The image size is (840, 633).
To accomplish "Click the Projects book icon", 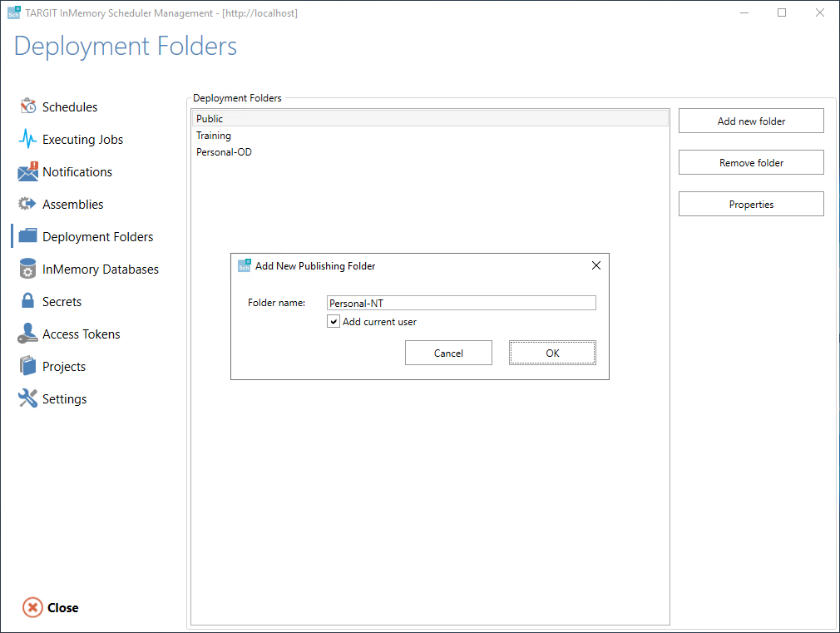I will [x=27, y=366].
